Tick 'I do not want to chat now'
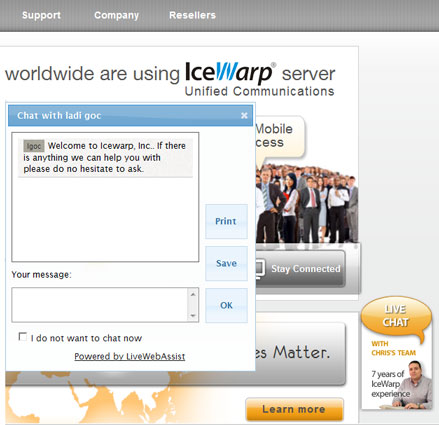Screen dimensions: 439x425 click(23, 337)
